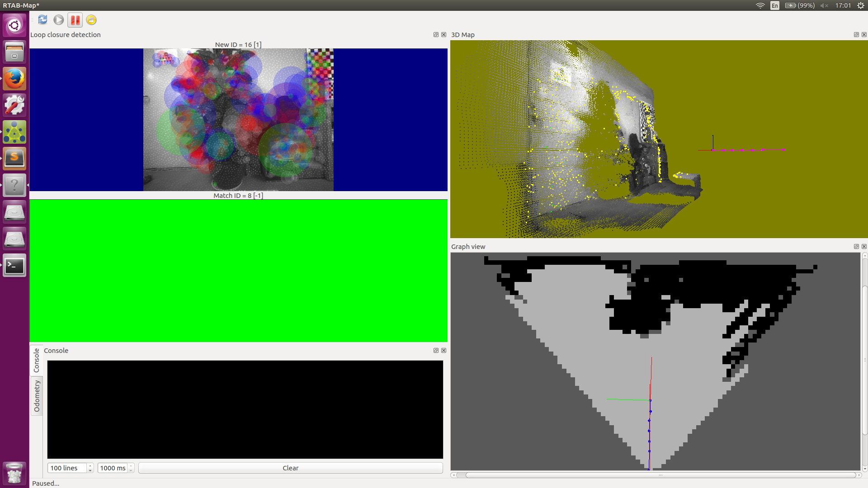Image resolution: width=868 pixels, height=488 pixels.
Task: Increase the 100 lines spinner value
Action: [x=90, y=465]
